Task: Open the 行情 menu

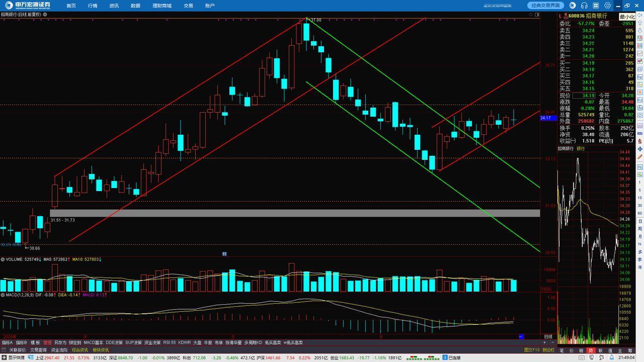Action: click(93, 6)
